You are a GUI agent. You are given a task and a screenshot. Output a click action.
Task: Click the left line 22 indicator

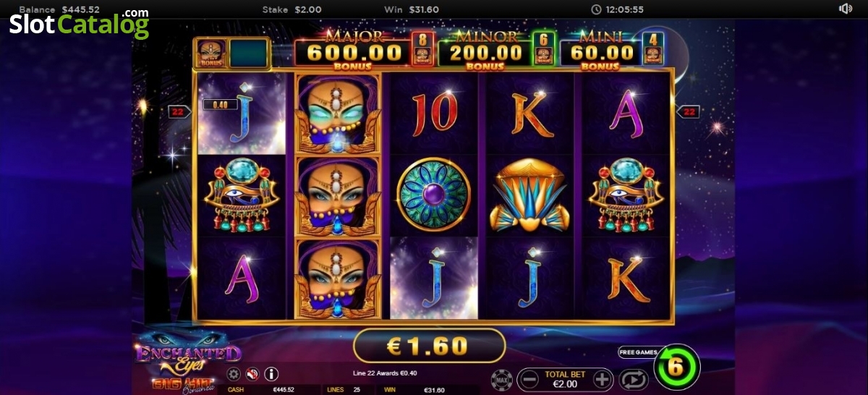tap(179, 111)
